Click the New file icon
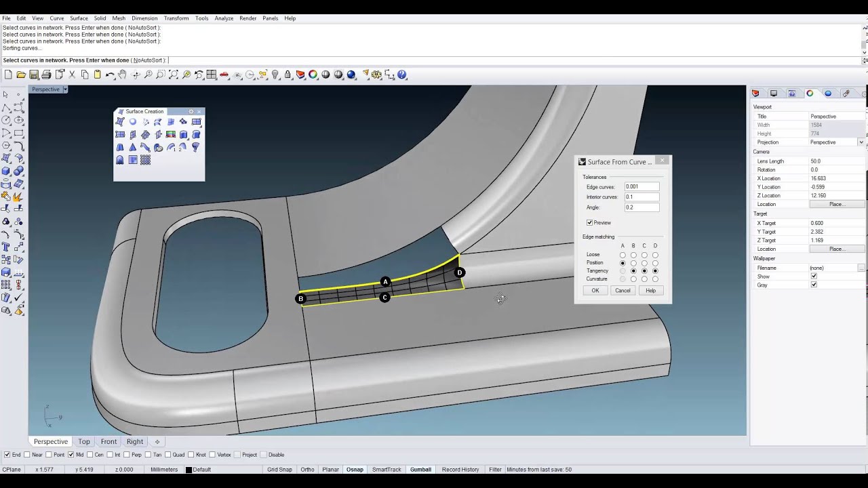Screen dimensions: 868x488 pos(8,75)
